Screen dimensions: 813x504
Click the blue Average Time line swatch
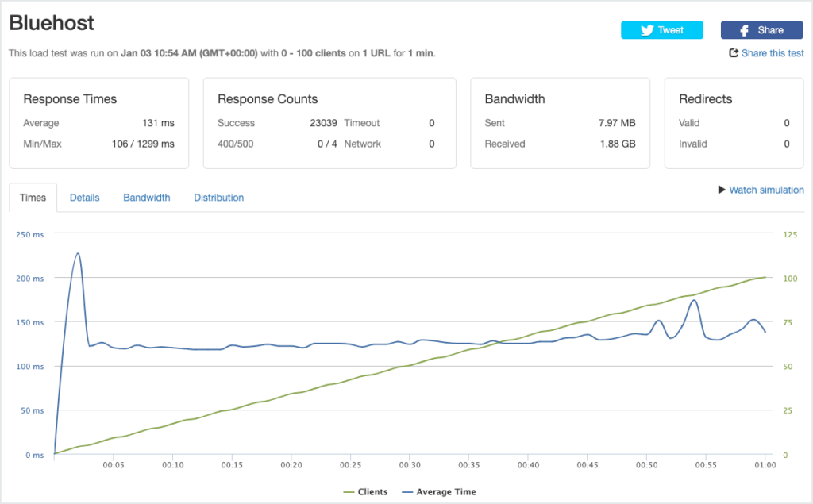408,492
